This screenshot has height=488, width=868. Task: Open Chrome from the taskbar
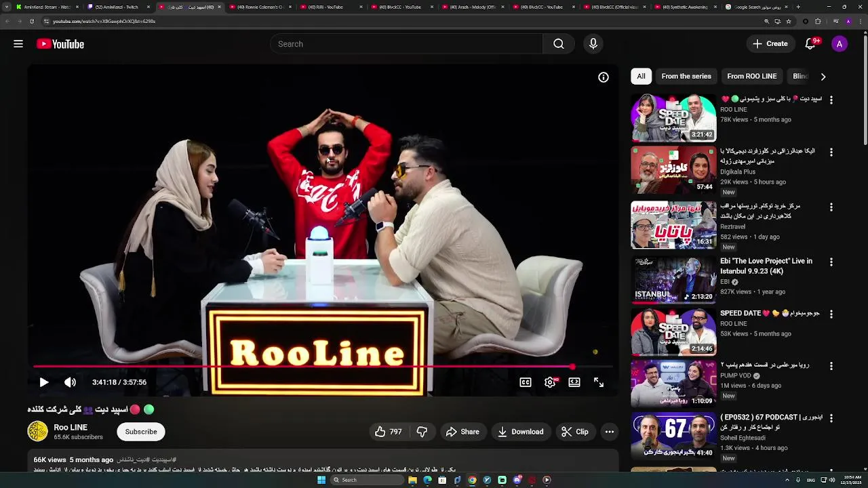tap(472, 480)
